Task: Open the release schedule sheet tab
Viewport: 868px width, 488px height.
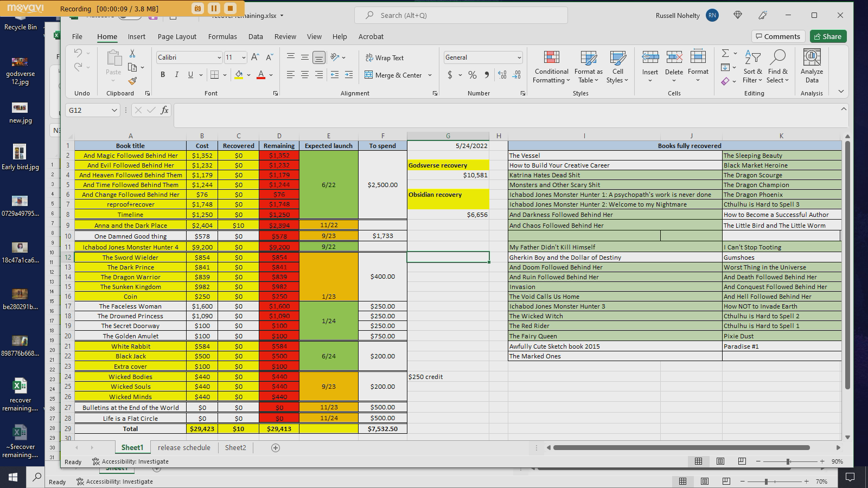Action: coord(184,447)
